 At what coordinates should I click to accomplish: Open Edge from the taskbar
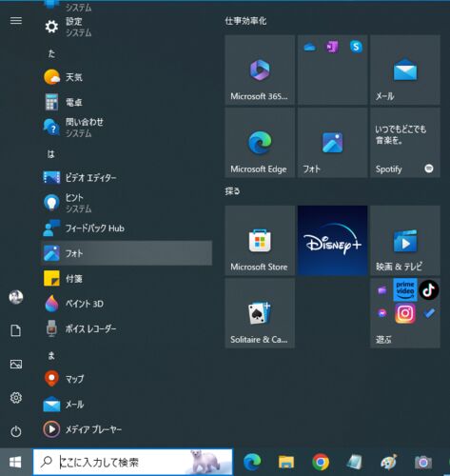pos(252,462)
